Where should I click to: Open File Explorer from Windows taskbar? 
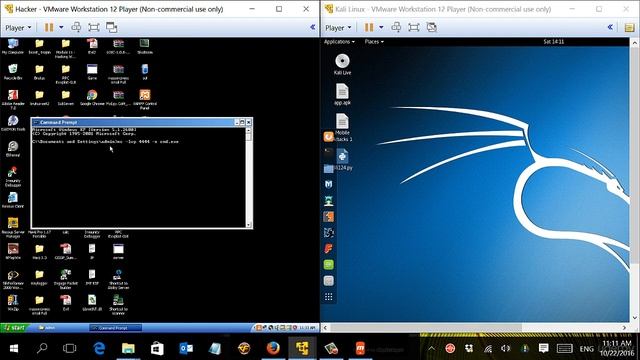pos(128,348)
